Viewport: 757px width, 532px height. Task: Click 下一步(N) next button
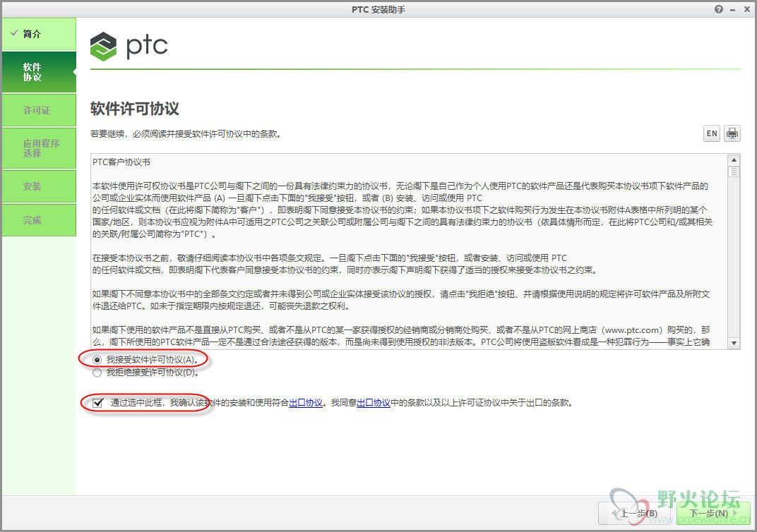[x=713, y=513]
